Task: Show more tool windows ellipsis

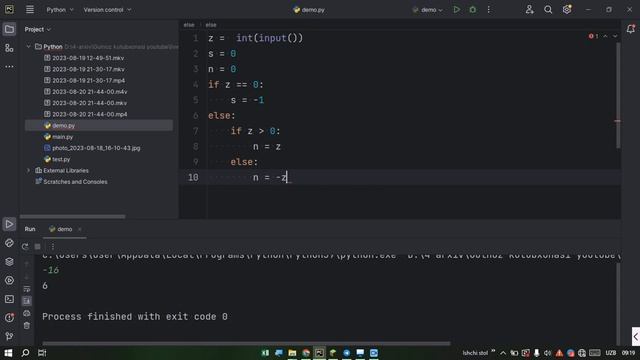Action: (9, 67)
